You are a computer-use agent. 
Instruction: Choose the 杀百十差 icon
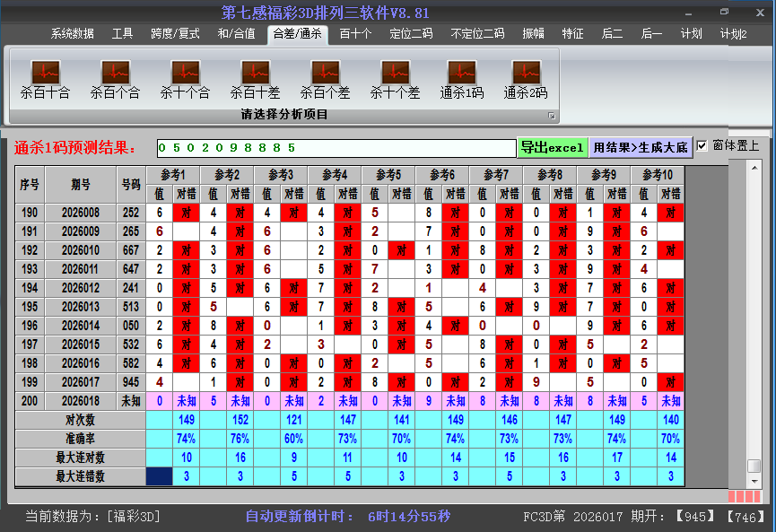tap(255, 78)
